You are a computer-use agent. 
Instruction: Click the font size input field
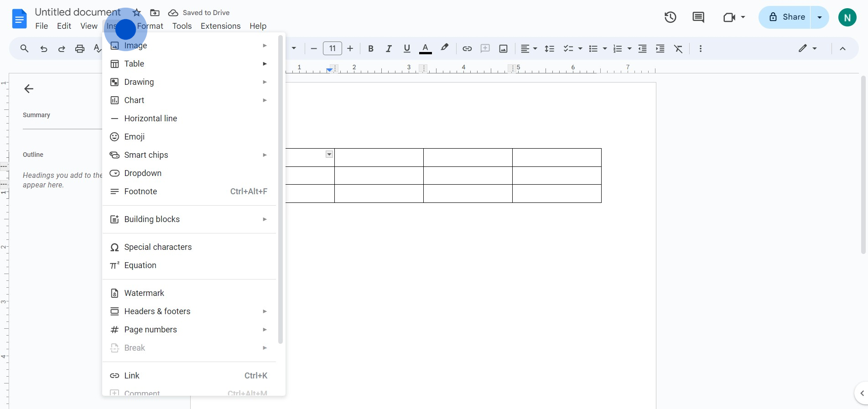[x=332, y=49]
